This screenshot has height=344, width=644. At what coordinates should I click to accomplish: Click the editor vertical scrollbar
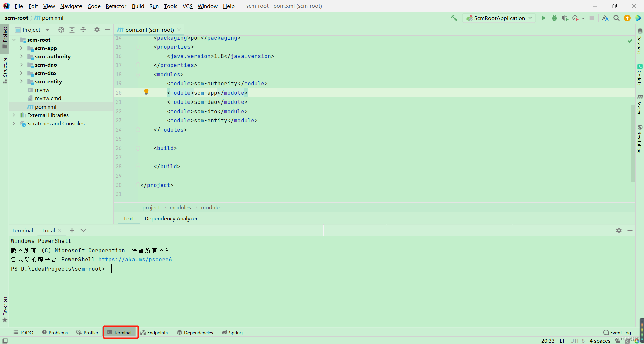pos(633,143)
